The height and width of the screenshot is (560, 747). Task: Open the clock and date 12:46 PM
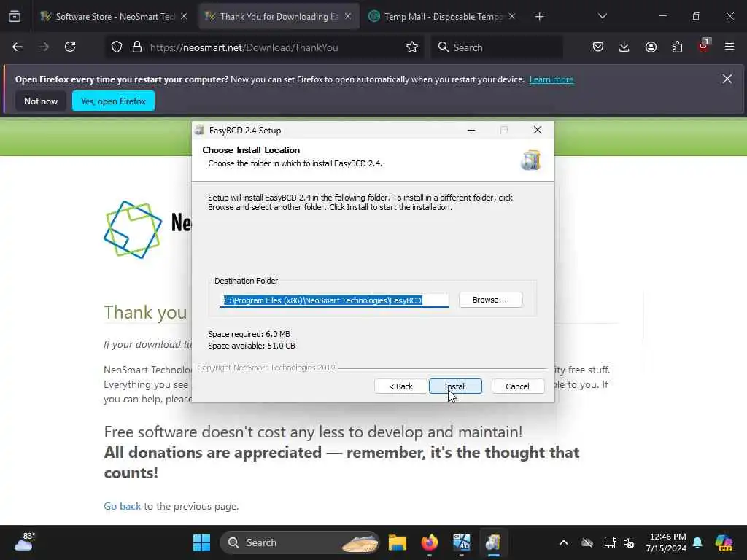click(666, 542)
